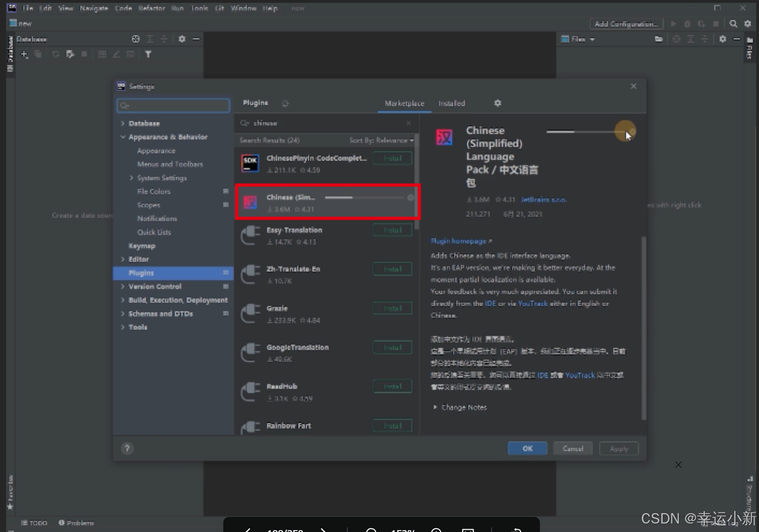Install the GoogleTranslation plugin
This screenshot has width=759, height=532.
[392, 347]
